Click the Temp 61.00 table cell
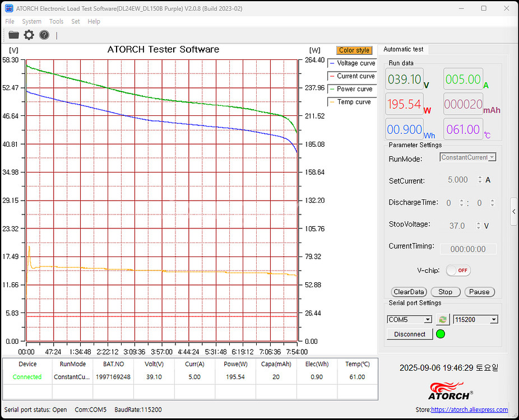This screenshot has height=420, width=519. coord(358,377)
